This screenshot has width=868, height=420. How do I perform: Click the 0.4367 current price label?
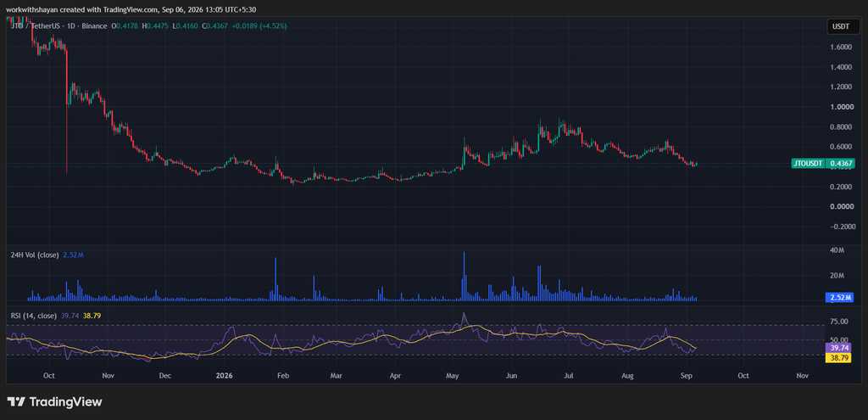click(x=840, y=164)
